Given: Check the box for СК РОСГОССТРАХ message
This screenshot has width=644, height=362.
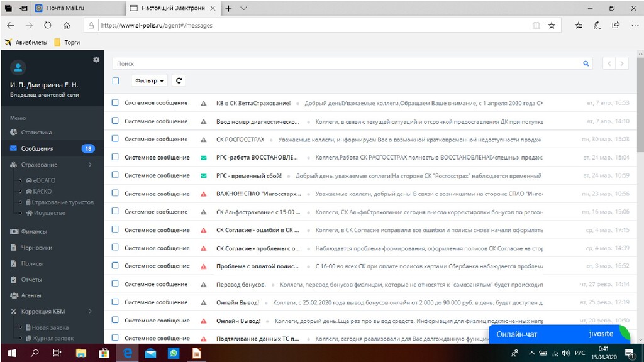Looking at the screenshot, I should 115,139.
